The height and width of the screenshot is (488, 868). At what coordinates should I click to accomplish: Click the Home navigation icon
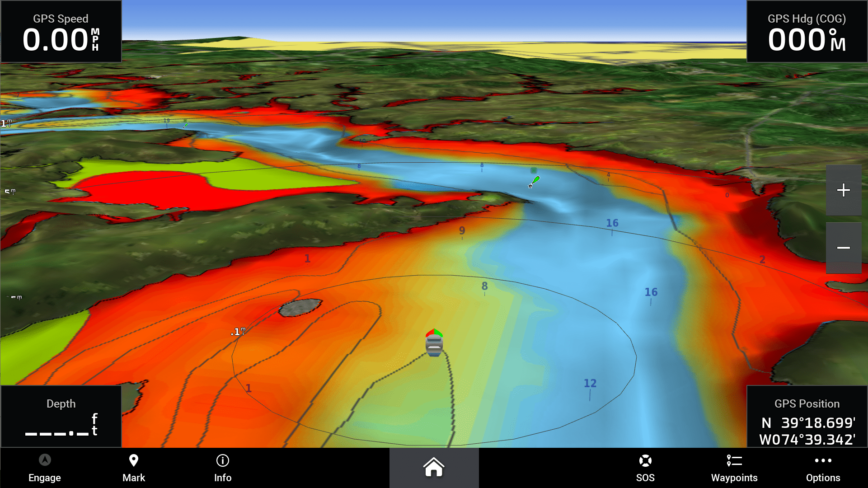(434, 468)
